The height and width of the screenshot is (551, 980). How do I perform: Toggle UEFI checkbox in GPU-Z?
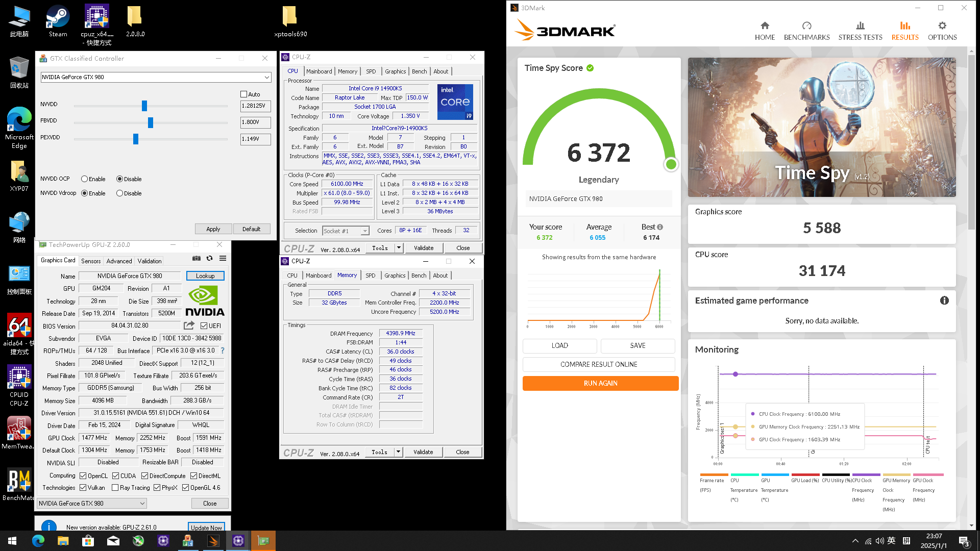point(204,326)
